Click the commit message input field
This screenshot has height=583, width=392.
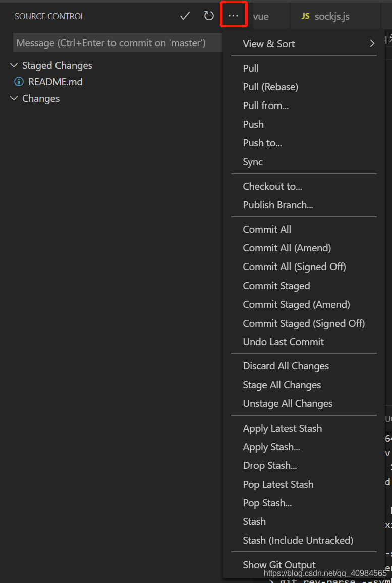(x=116, y=42)
